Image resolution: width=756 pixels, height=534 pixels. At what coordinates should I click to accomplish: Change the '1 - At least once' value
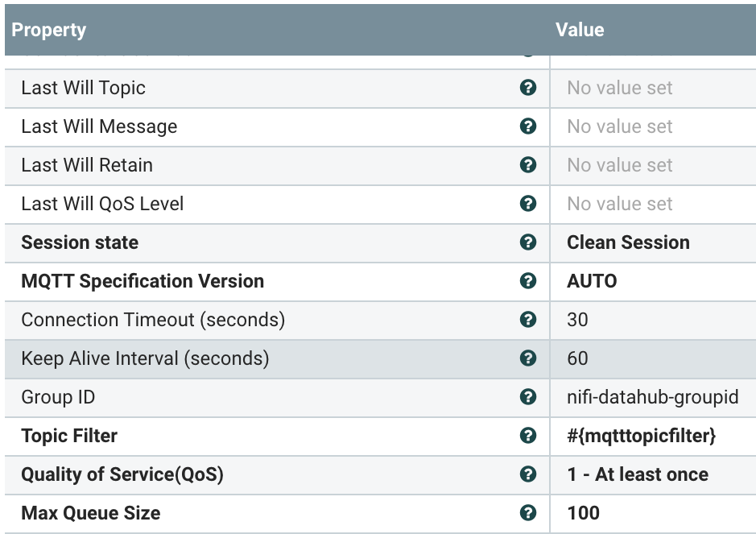tap(638, 474)
